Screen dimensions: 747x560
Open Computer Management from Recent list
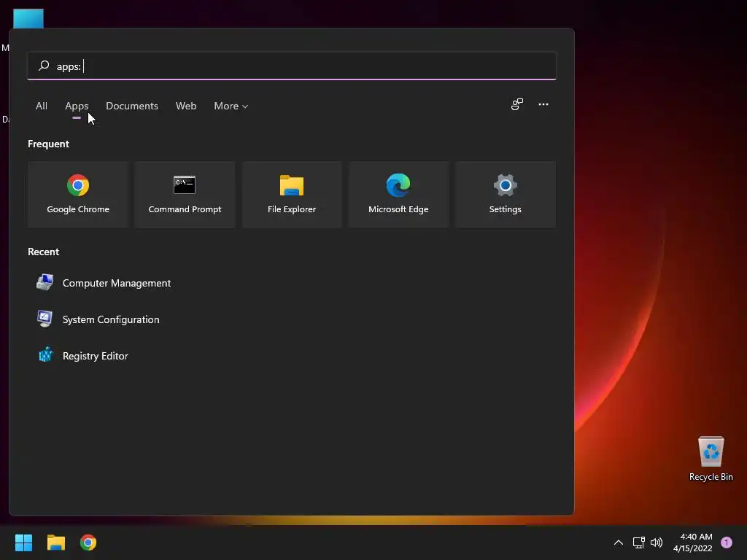292,283
